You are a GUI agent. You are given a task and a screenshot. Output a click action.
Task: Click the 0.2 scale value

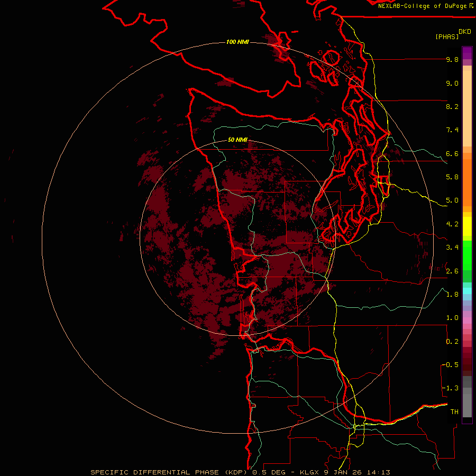pos(452,342)
